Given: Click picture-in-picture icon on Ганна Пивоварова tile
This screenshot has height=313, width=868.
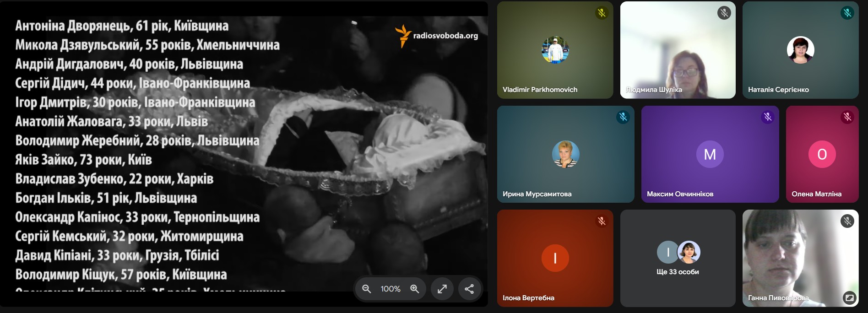Looking at the screenshot, I should click(x=849, y=298).
